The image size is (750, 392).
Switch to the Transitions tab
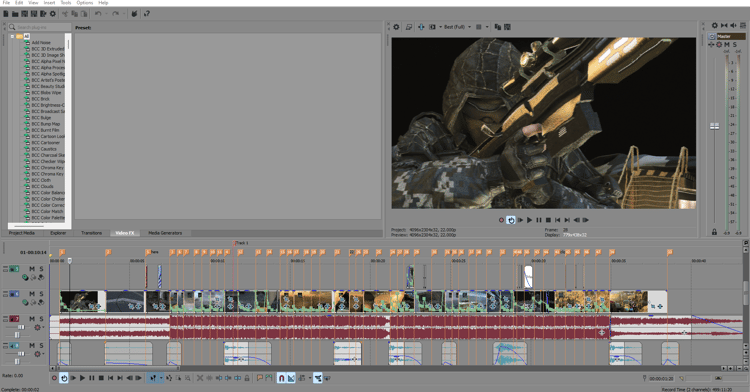click(91, 233)
